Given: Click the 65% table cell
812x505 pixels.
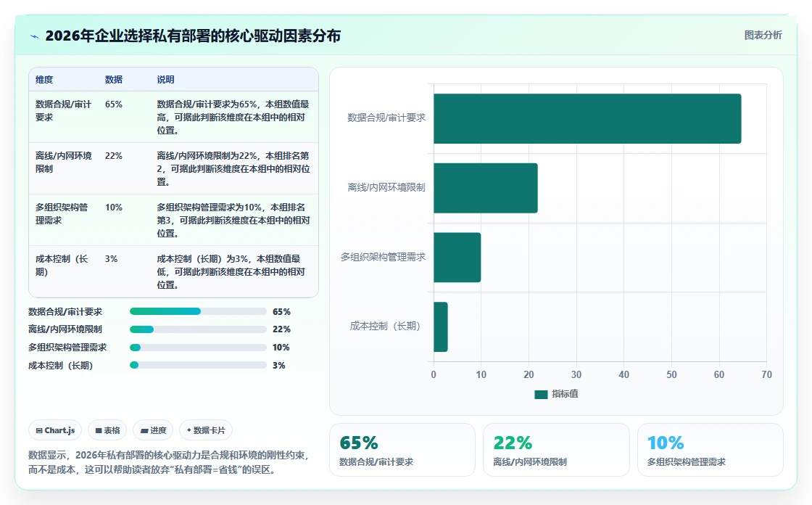Looking at the screenshot, I should tap(113, 104).
